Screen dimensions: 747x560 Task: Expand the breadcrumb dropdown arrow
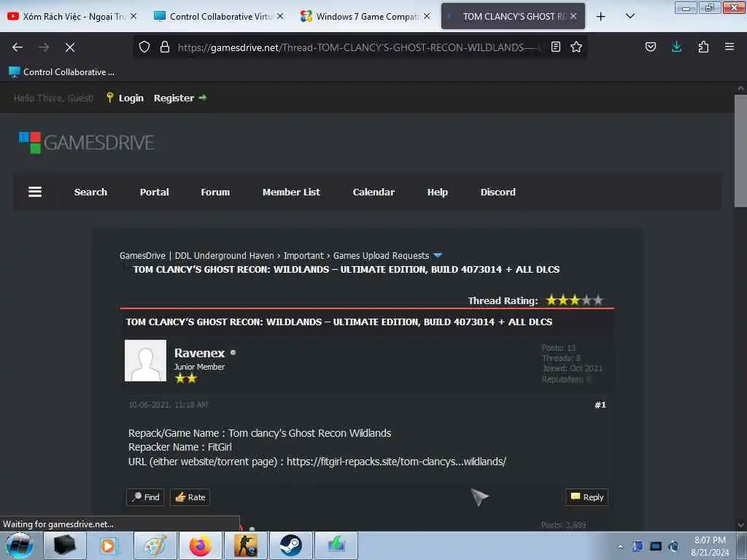tap(438, 256)
